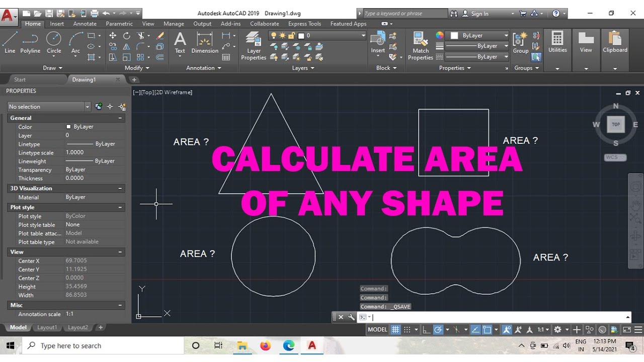
Task: Switch to Layout1 tab
Action: pyautogui.click(x=47, y=327)
